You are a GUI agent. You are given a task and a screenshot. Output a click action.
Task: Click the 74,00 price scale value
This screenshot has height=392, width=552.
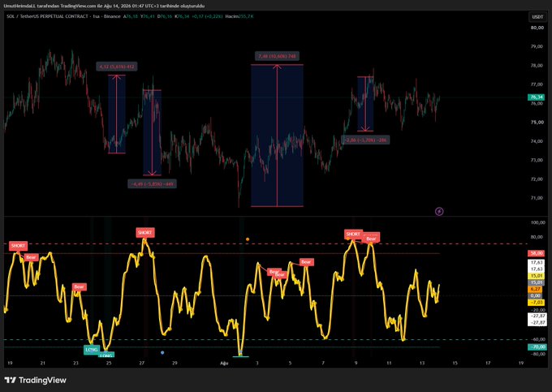[x=537, y=141]
